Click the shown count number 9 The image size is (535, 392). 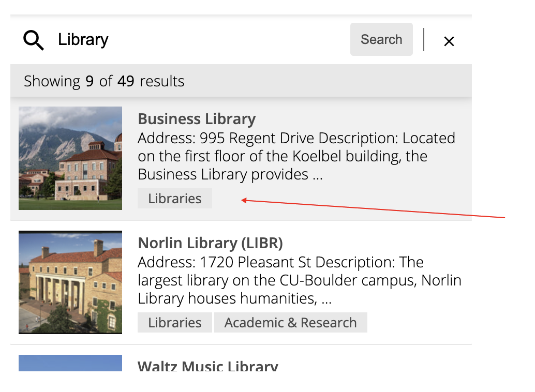[x=90, y=81]
